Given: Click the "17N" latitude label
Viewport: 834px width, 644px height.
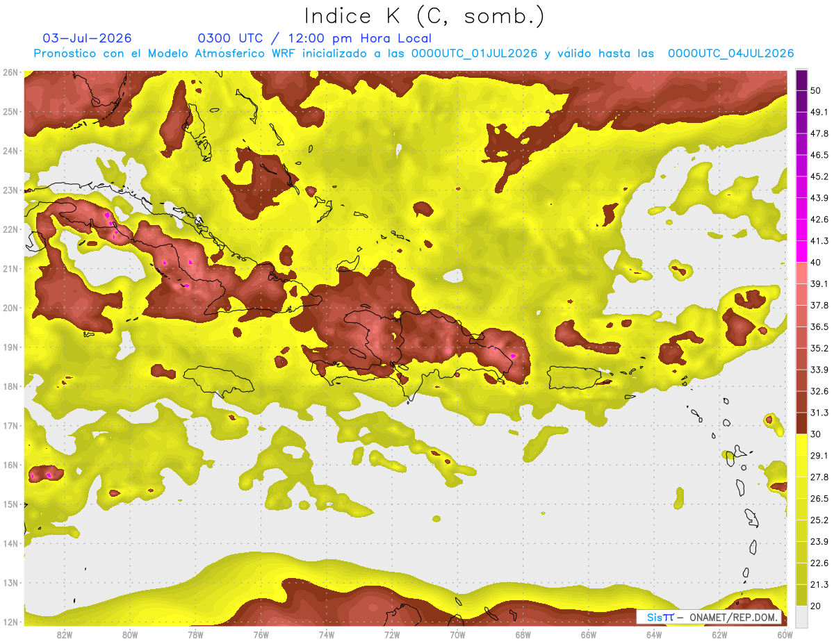Looking at the screenshot, I should click(10, 425).
